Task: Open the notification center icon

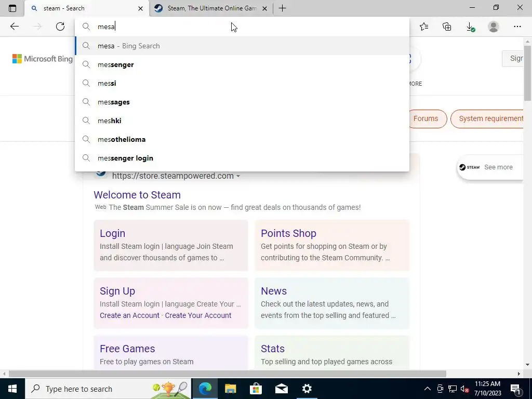Action: 515,389
